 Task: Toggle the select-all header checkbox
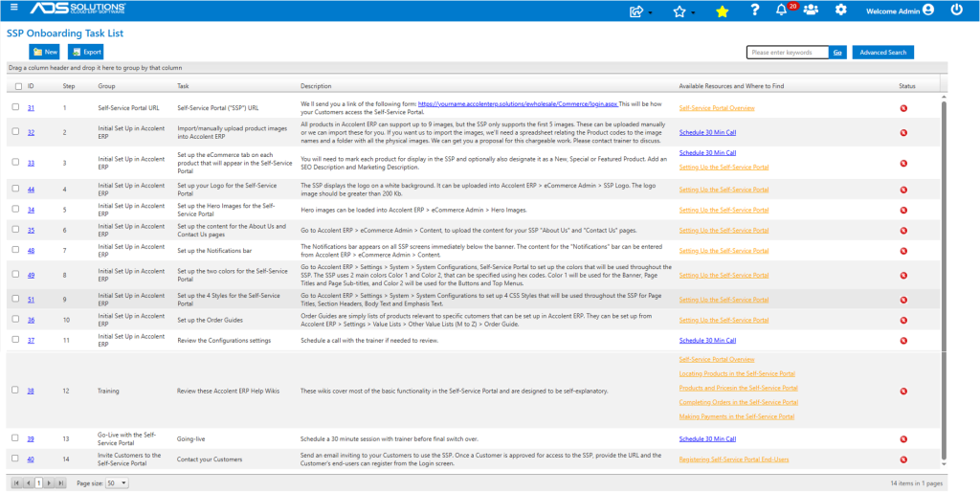click(x=18, y=86)
